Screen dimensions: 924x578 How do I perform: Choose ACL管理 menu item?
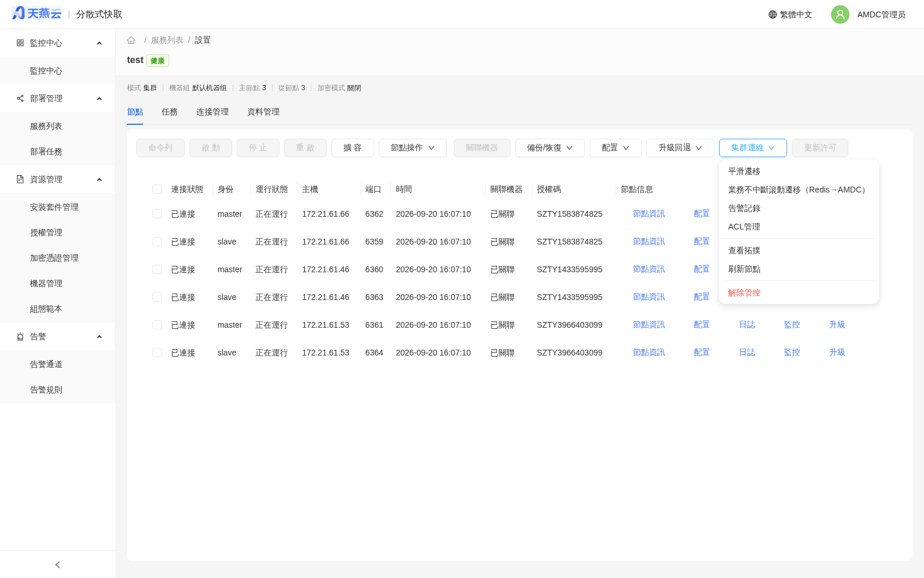[x=799, y=227]
